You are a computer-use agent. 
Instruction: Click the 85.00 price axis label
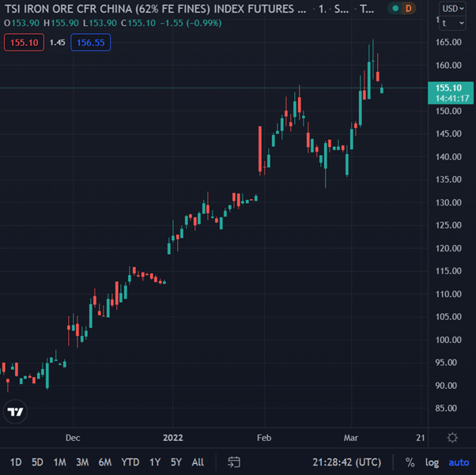tap(446, 409)
